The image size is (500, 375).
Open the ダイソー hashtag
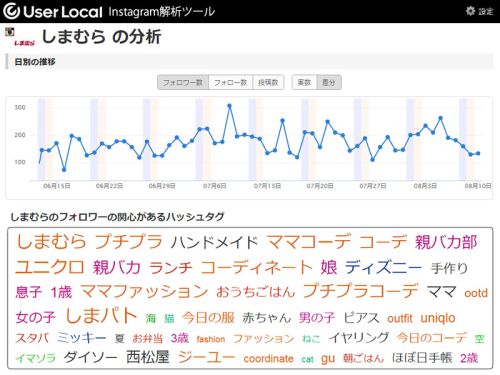point(90,357)
